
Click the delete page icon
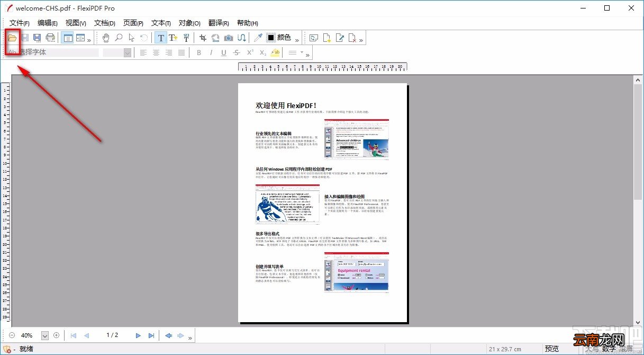[x=352, y=38]
